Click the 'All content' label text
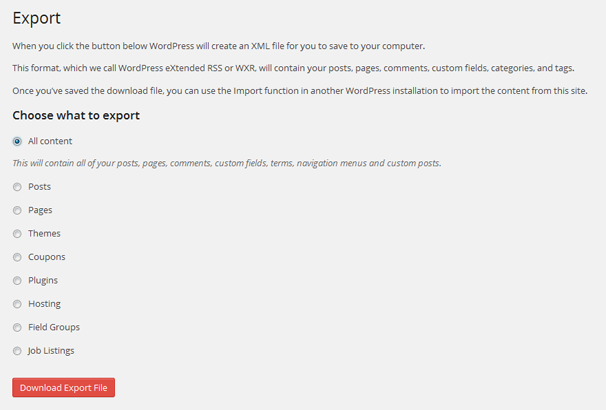The height and width of the screenshot is (410, 606). 50,141
